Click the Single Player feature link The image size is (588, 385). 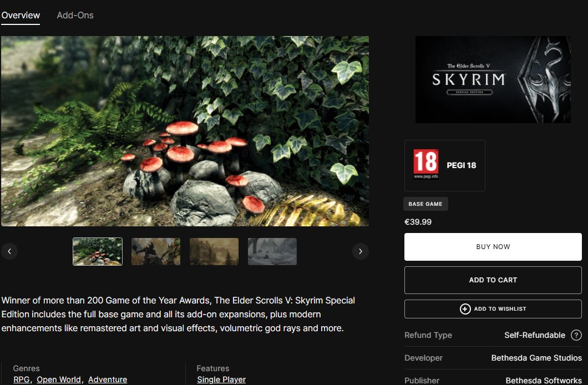click(x=221, y=379)
